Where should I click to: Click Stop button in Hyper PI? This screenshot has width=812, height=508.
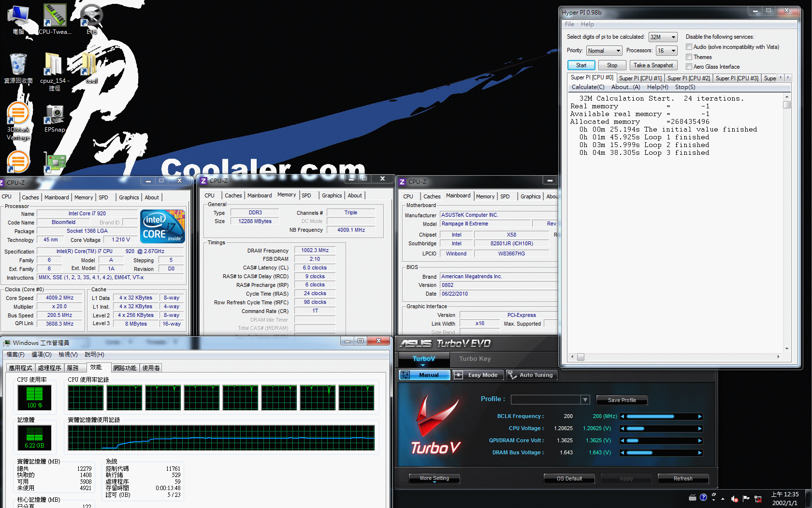tap(612, 65)
